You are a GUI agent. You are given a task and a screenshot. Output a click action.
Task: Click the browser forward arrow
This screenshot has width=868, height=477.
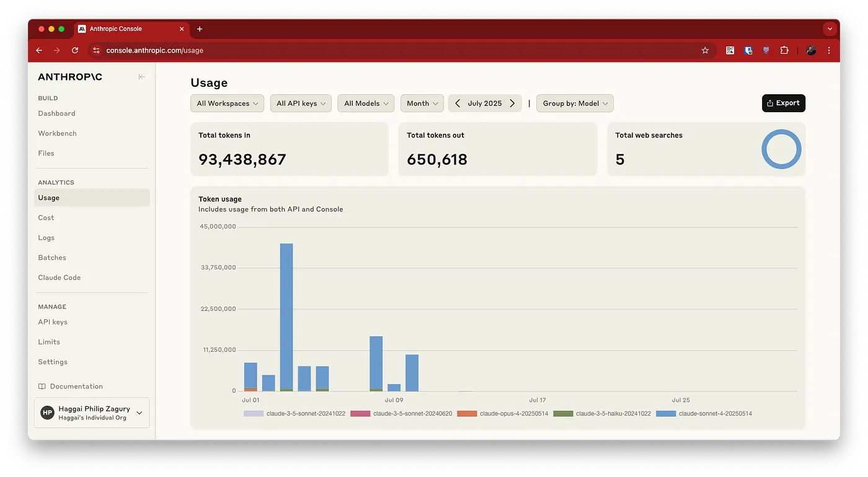click(x=57, y=51)
